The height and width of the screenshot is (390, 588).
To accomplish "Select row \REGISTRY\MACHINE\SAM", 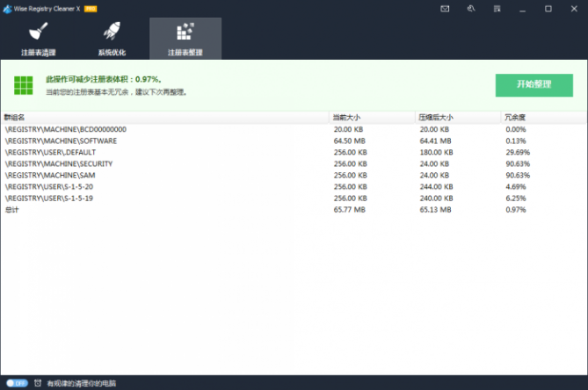I will (x=294, y=176).
